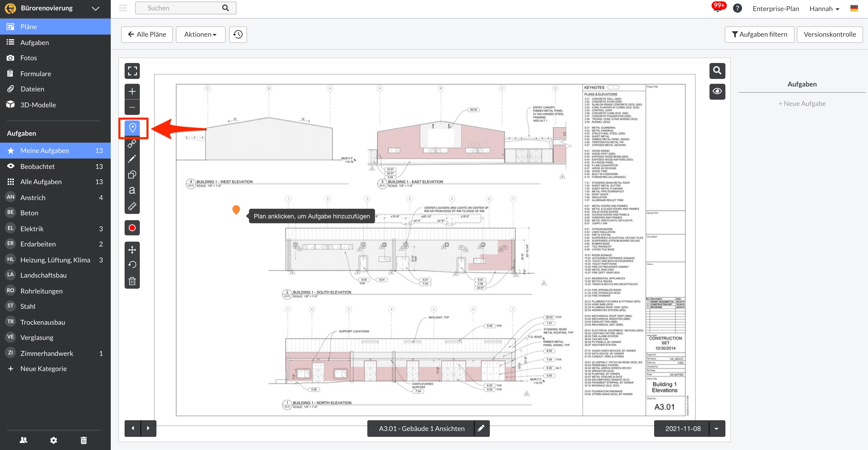868x450 pixels.
Task: Open plan version date dropdown arrow
Action: tap(716, 429)
